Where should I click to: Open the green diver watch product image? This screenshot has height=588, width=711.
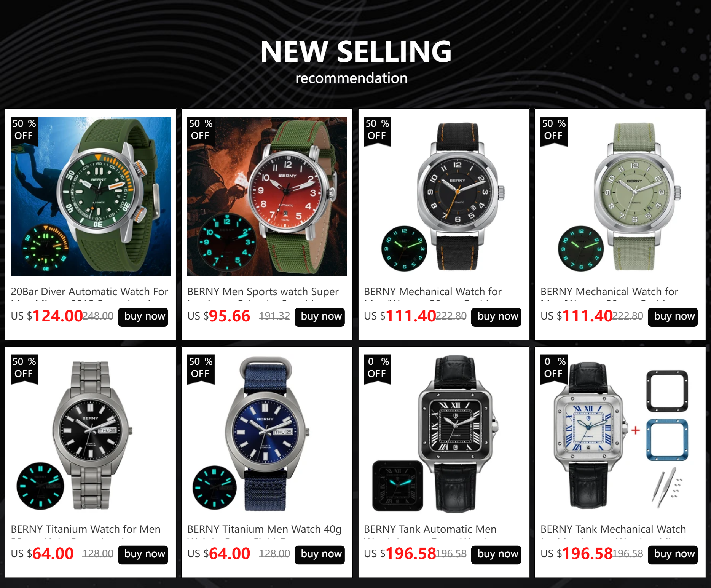pyautogui.click(x=91, y=197)
